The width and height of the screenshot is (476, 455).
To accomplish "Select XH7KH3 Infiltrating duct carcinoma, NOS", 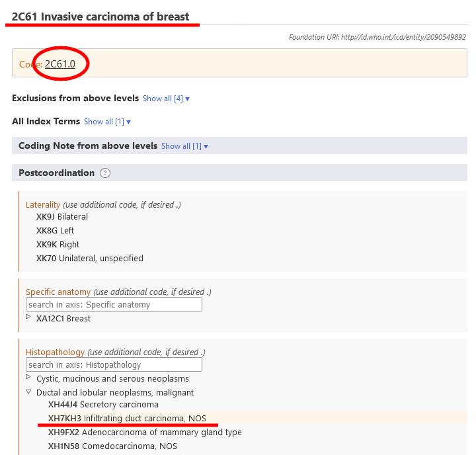I will tap(127, 419).
